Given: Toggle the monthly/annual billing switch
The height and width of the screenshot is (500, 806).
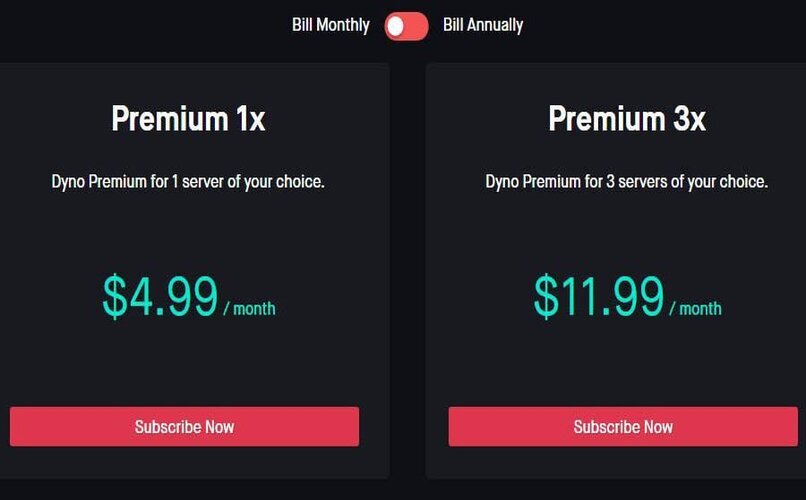Looking at the screenshot, I should click(x=406, y=25).
